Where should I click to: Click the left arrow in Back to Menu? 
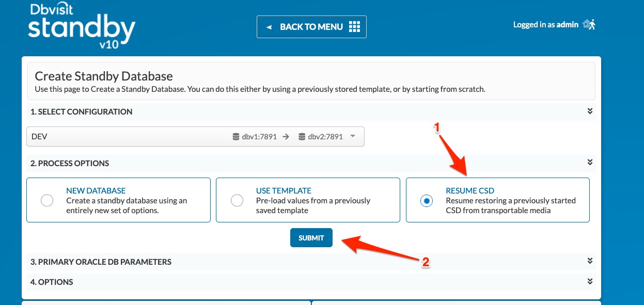tap(269, 27)
